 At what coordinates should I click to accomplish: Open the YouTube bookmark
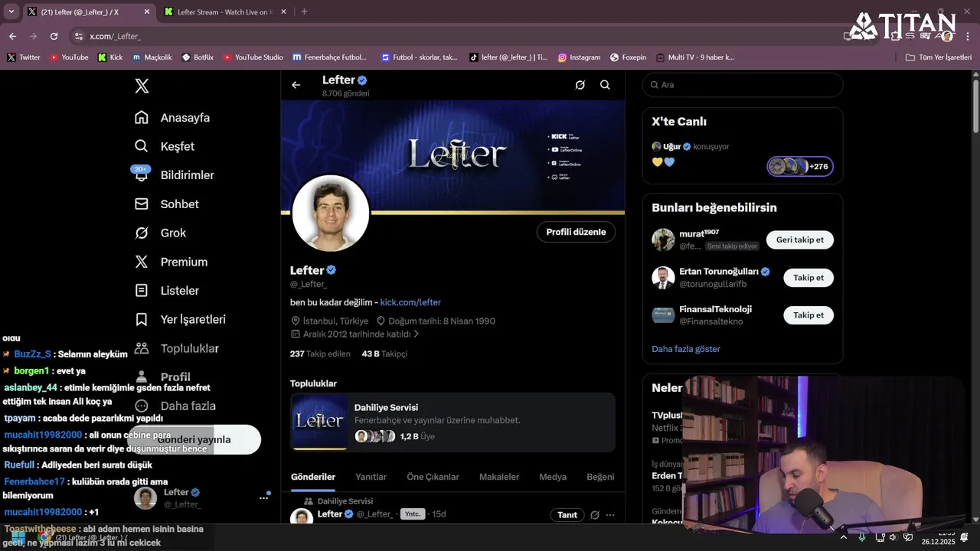tap(69, 57)
